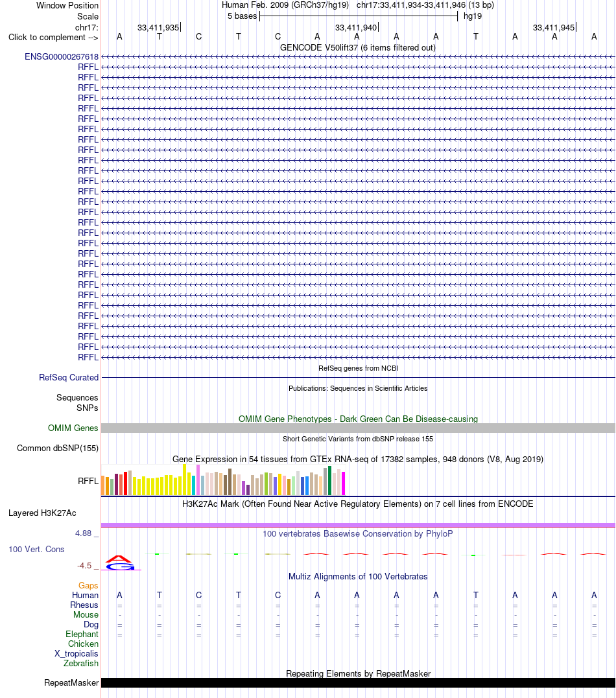Click the Layered H3K27Ac track label
The image size is (616, 698).
[42, 513]
